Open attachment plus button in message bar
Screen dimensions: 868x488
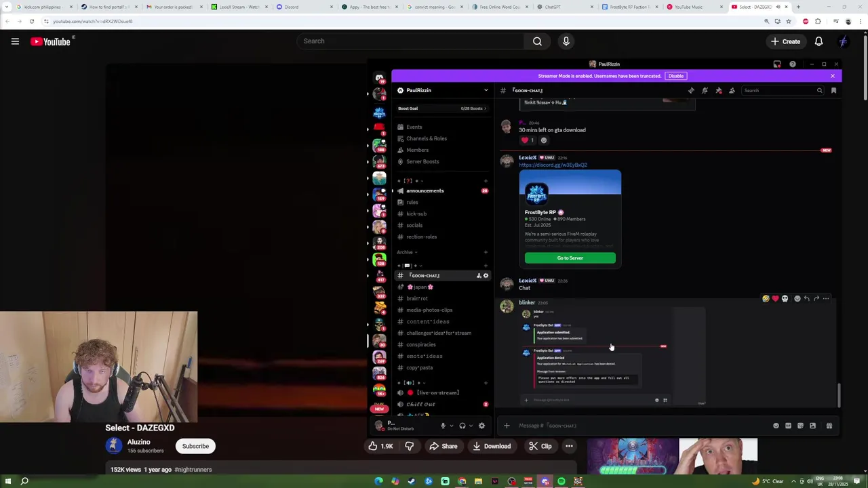pos(507,426)
